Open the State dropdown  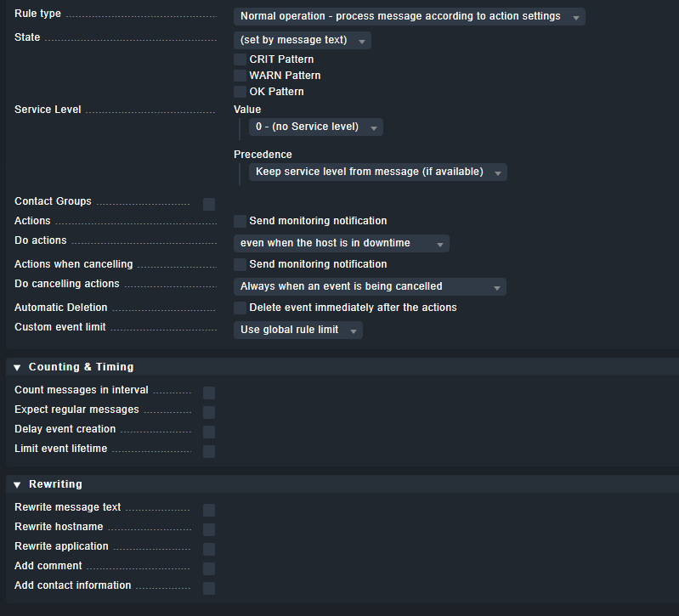tap(302, 40)
